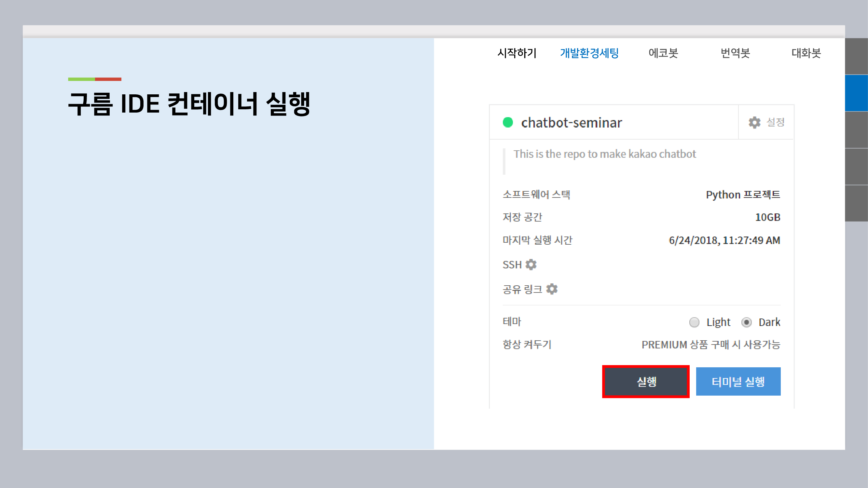Select the Dark theme radio button

[x=746, y=322]
